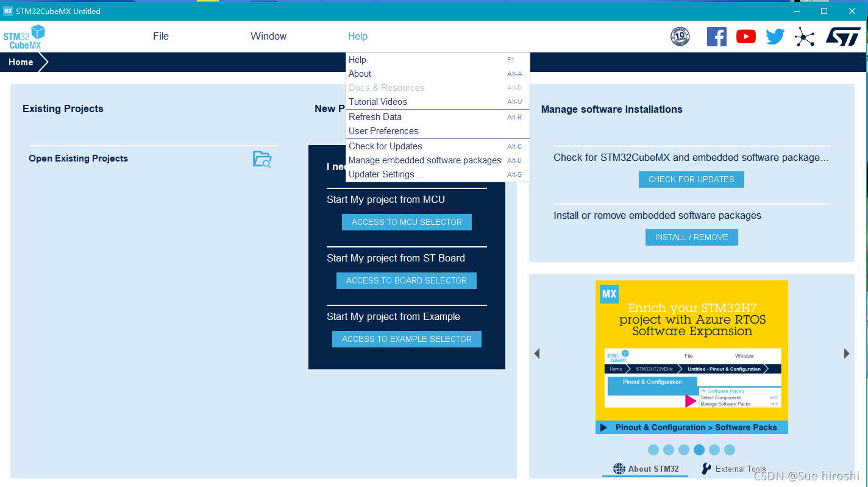868x487 pixels.
Task: Click the Home breadcrumb
Action: (x=21, y=62)
